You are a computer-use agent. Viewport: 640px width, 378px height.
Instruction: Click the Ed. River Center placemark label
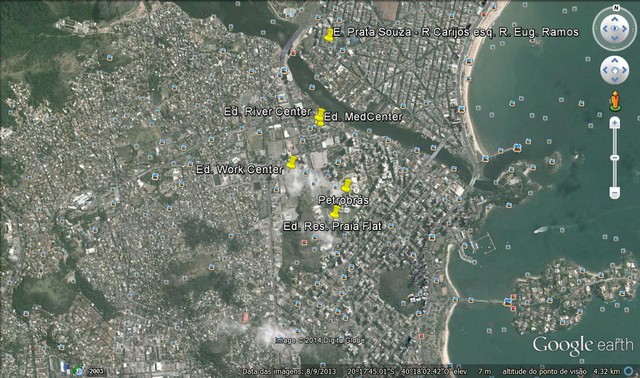[268, 111]
